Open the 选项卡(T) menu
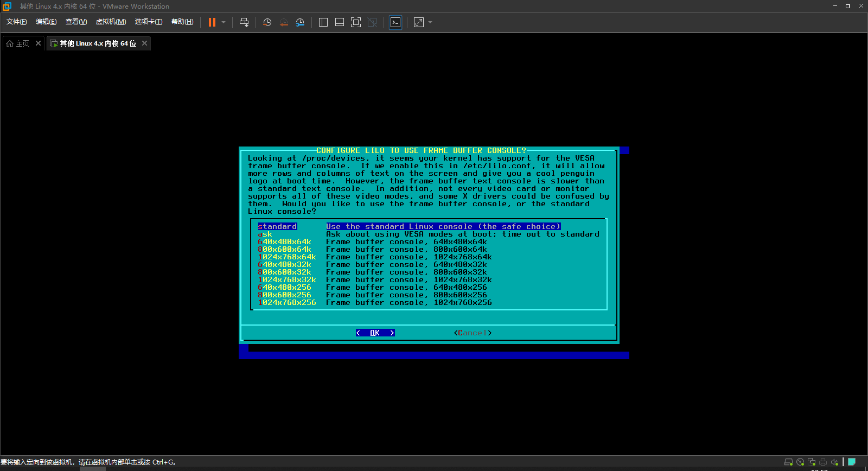This screenshot has width=868, height=471. pyautogui.click(x=149, y=22)
